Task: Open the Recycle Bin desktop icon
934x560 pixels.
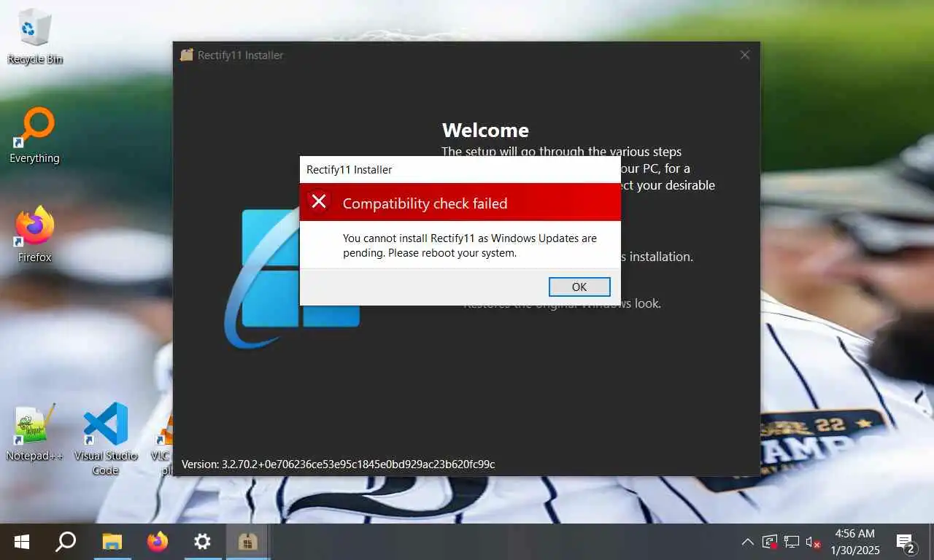Action: coord(34,37)
